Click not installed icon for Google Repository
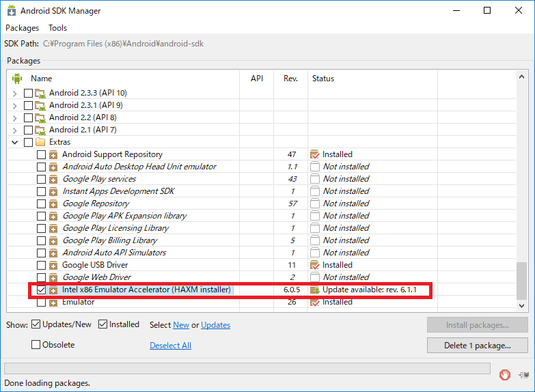This screenshot has height=392, width=535. (314, 204)
